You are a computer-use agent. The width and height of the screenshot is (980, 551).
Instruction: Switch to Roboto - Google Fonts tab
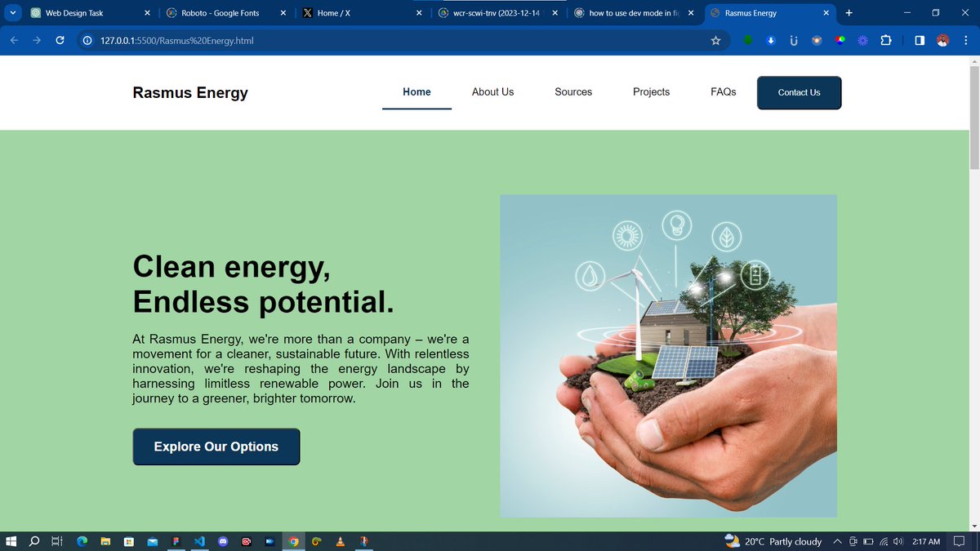click(225, 13)
